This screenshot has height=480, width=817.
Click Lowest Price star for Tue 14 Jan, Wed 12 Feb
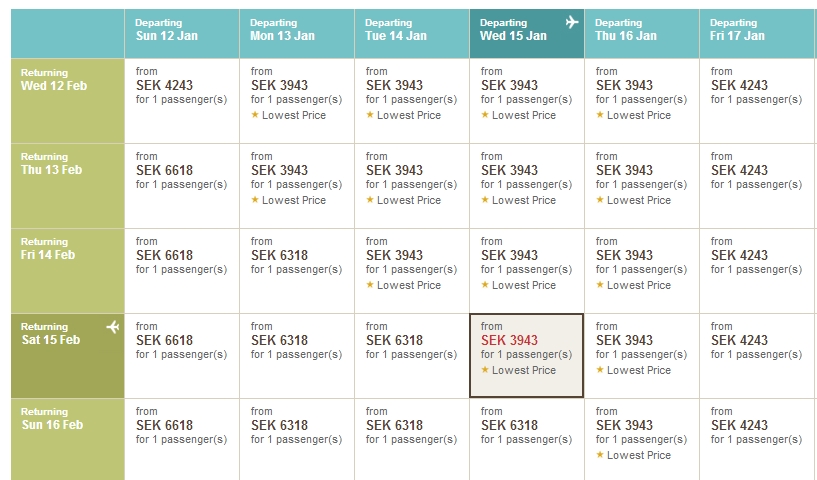click(x=370, y=115)
